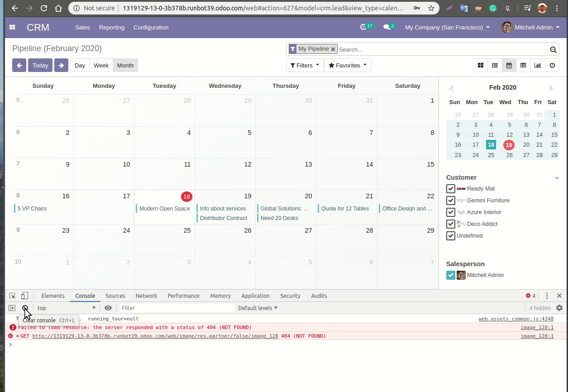Disable Mitchell Admin salesperson filter
568x392 pixels.
[x=450, y=275]
